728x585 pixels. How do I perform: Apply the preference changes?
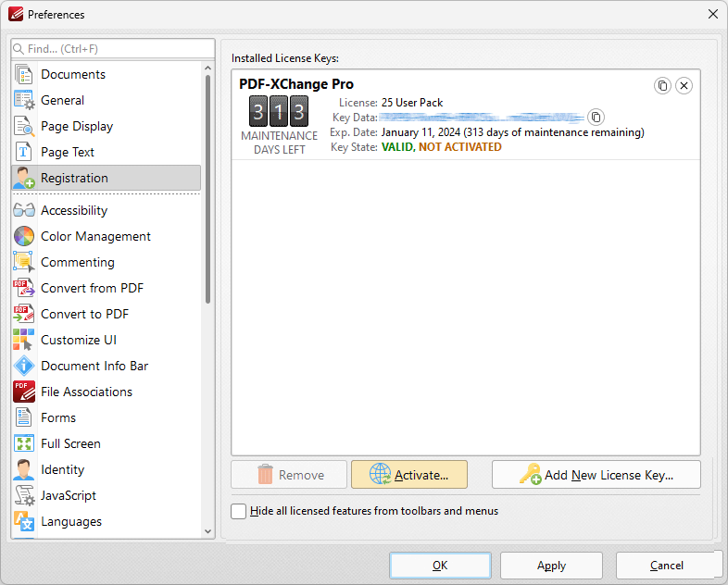[x=552, y=566]
